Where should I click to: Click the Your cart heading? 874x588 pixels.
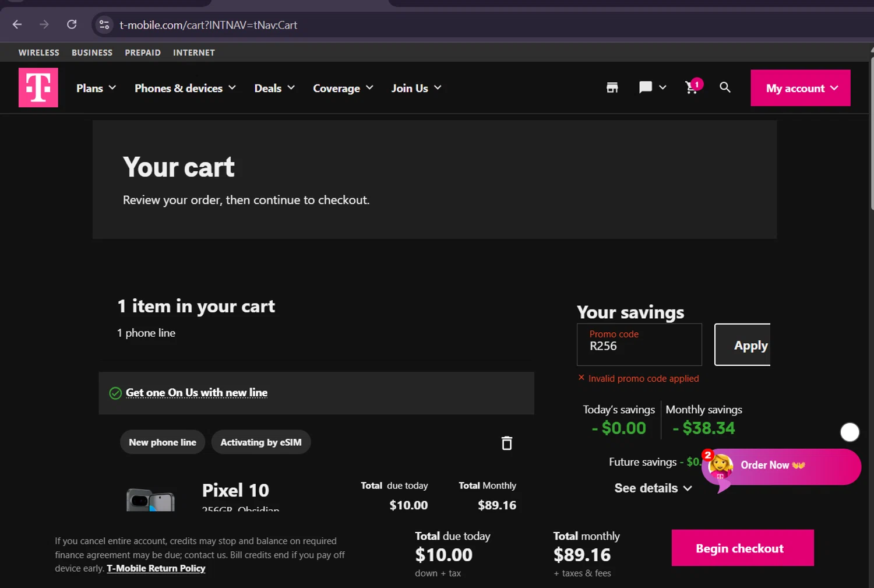coord(179,167)
